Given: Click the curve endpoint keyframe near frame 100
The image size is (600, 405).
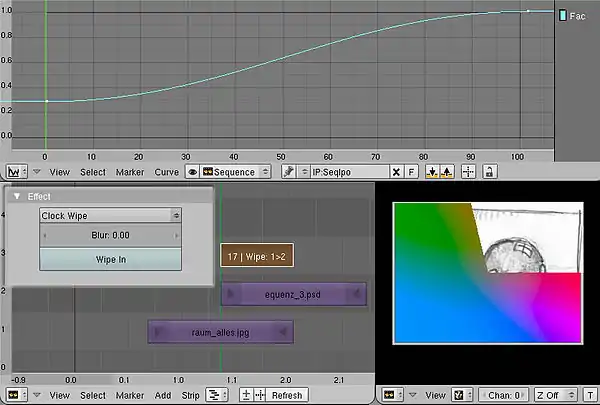Looking at the screenshot, I should [528, 11].
